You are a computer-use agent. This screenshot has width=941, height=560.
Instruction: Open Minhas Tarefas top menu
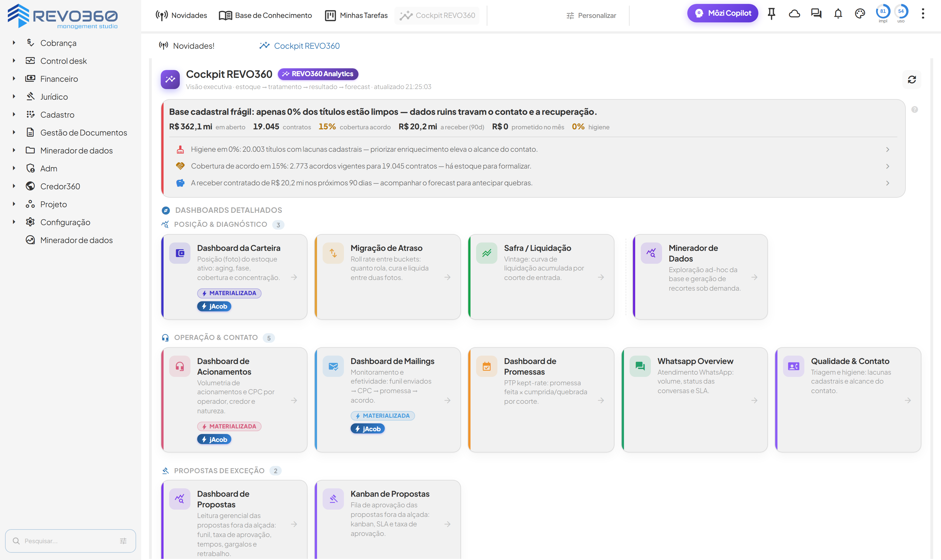[x=356, y=15]
